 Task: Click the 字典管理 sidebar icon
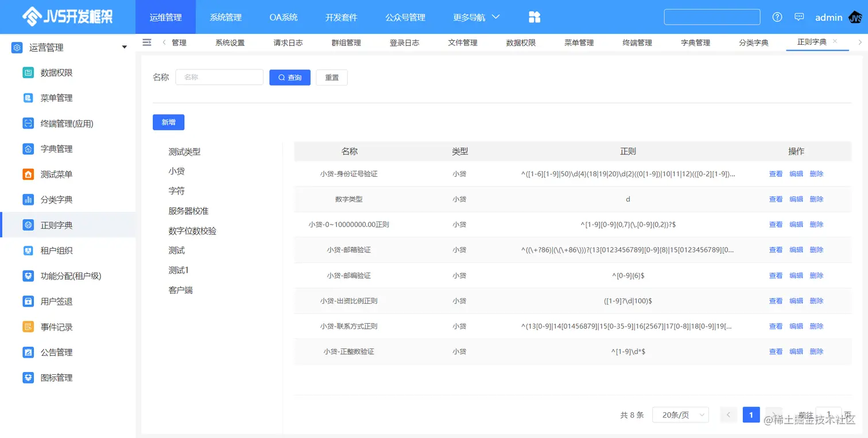pyautogui.click(x=28, y=149)
